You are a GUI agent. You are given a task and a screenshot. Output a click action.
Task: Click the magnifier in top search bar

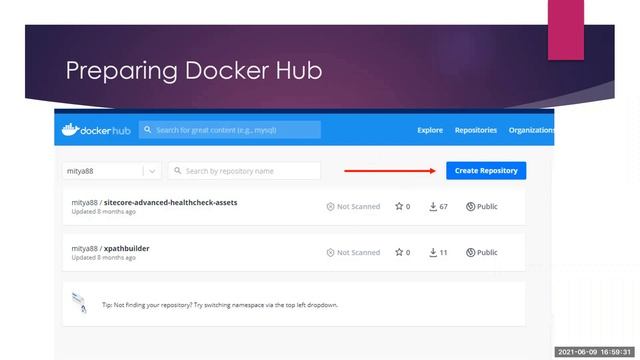click(x=148, y=130)
